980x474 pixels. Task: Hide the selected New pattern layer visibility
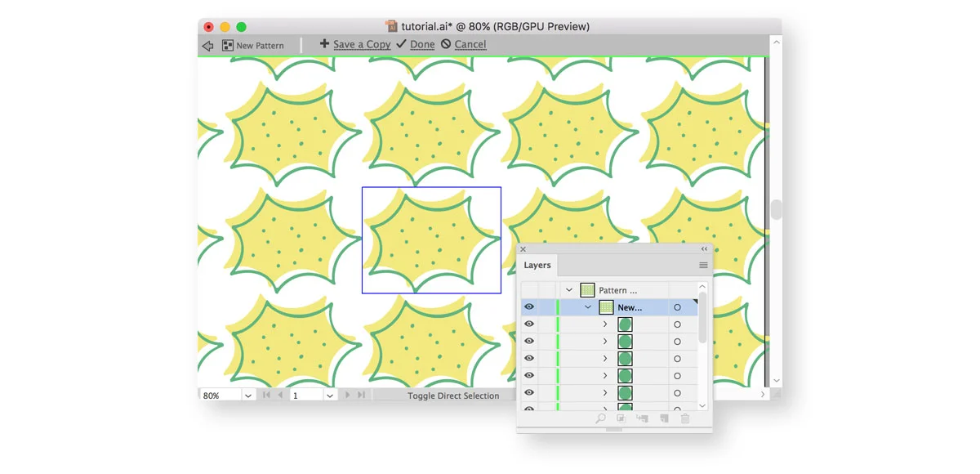pos(529,306)
